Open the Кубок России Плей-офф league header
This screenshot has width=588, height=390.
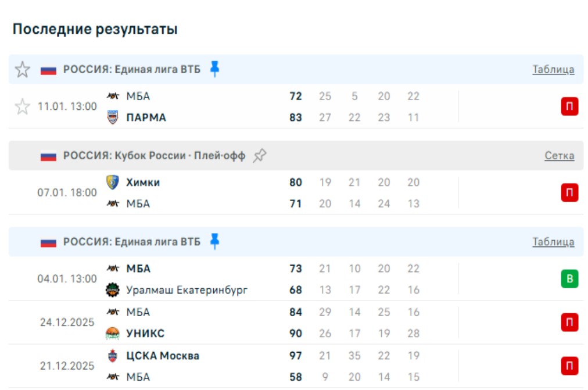[x=154, y=156]
